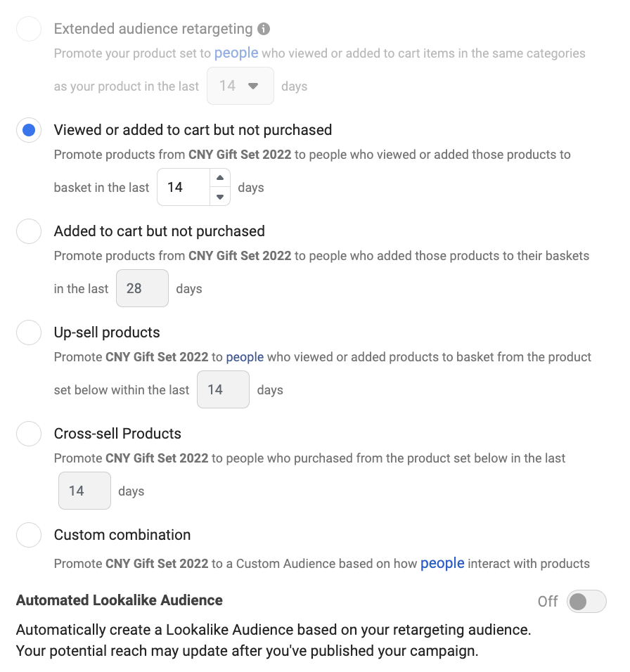630x672 pixels.
Task: Click the Off label beside the Lookalike switch
Action: tap(548, 601)
